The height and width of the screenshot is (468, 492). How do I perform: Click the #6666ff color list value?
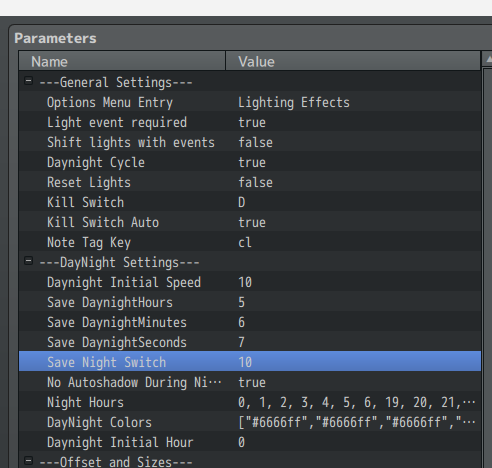357,423
